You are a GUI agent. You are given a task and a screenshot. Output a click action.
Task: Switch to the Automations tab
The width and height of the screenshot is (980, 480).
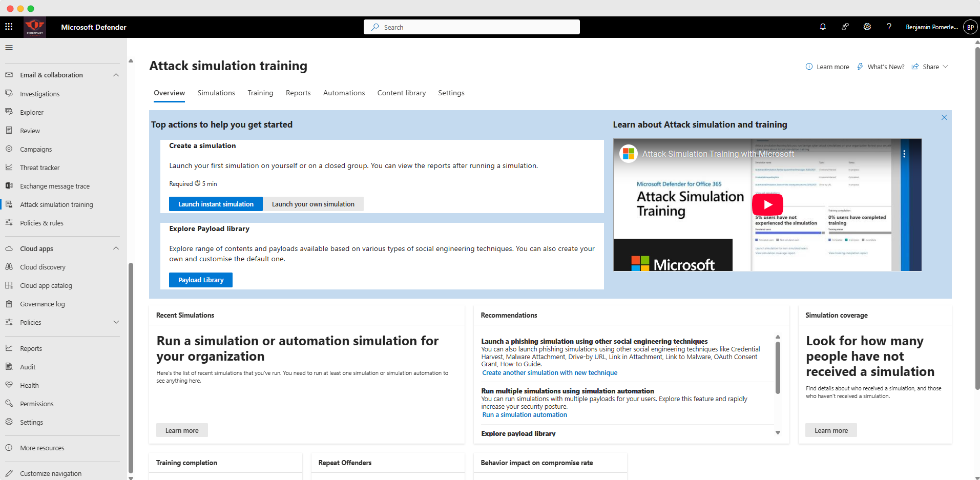tap(344, 93)
